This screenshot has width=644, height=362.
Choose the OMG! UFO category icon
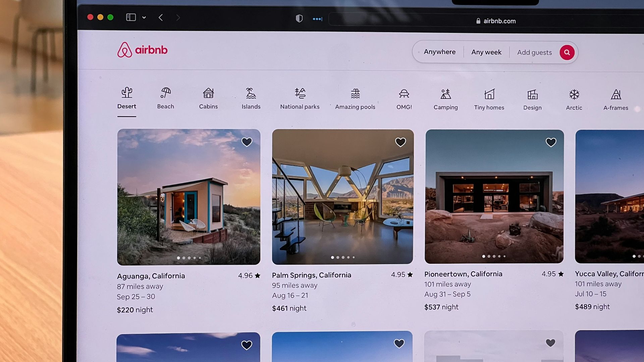[x=404, y=94]
